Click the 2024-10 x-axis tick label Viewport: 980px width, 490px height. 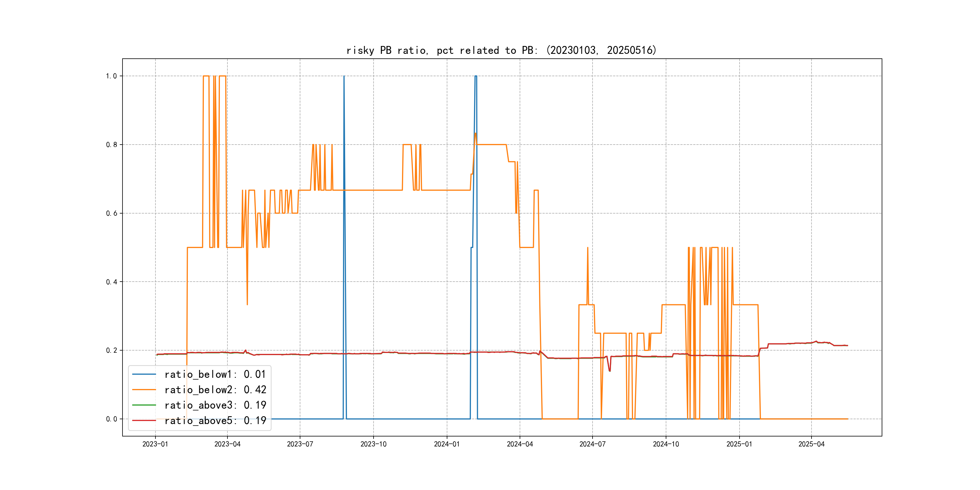(x=666, y=444)
